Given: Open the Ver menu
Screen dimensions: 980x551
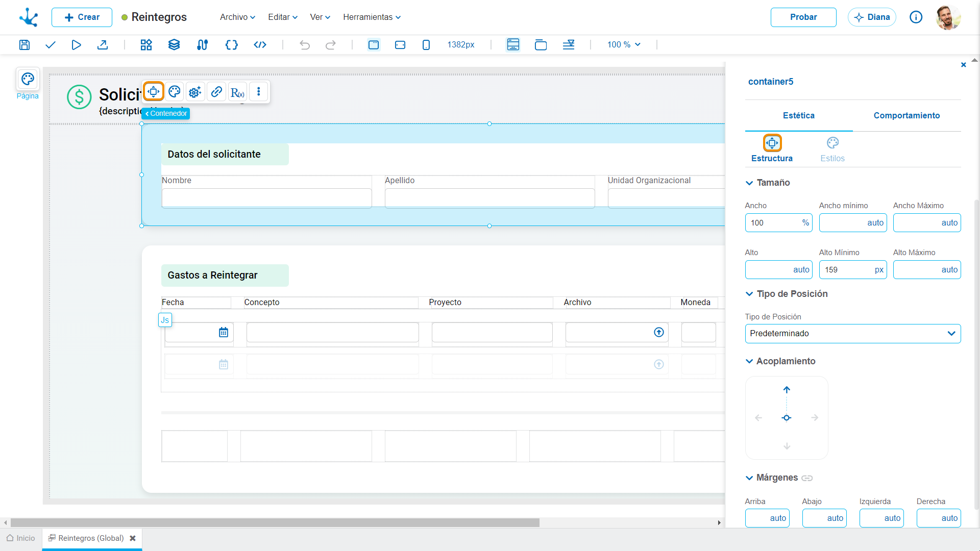Looking at the screenshot, I should point(320,17).
